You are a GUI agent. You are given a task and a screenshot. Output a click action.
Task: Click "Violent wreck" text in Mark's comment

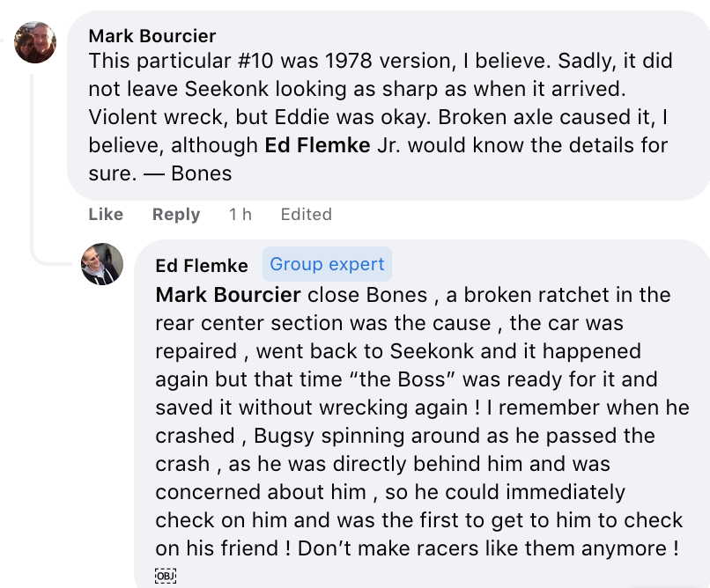tap(155, 117)
